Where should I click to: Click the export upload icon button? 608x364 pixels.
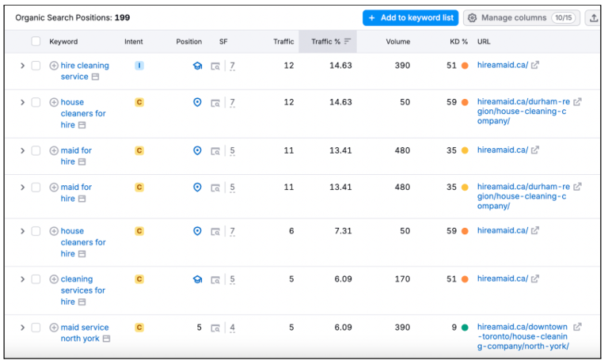[x=595, y=17]
